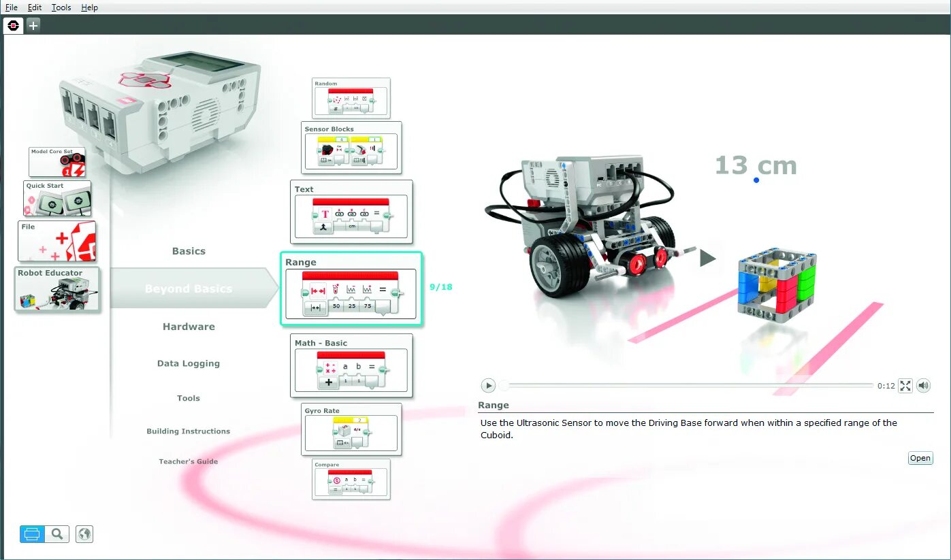Click the 9/18 tutorial counter

441,287
